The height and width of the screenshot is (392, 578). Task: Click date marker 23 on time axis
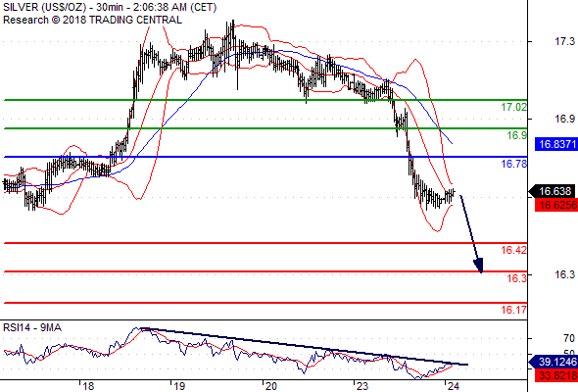[x=361, y=386]
